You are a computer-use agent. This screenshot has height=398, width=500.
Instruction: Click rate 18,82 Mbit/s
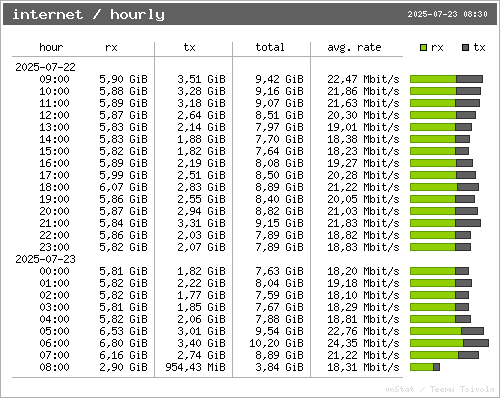[363, 235]
